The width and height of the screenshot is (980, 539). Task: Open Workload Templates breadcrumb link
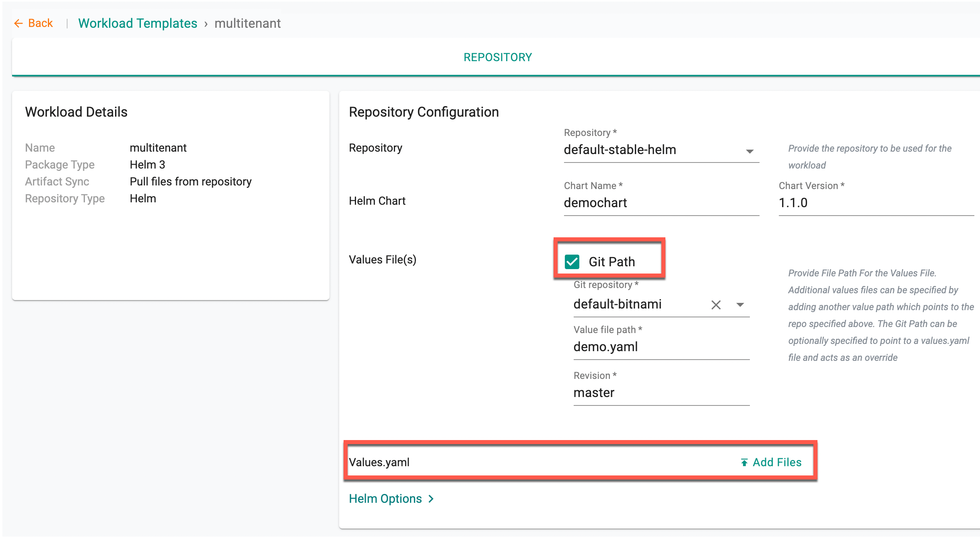[x=138, y=23]
